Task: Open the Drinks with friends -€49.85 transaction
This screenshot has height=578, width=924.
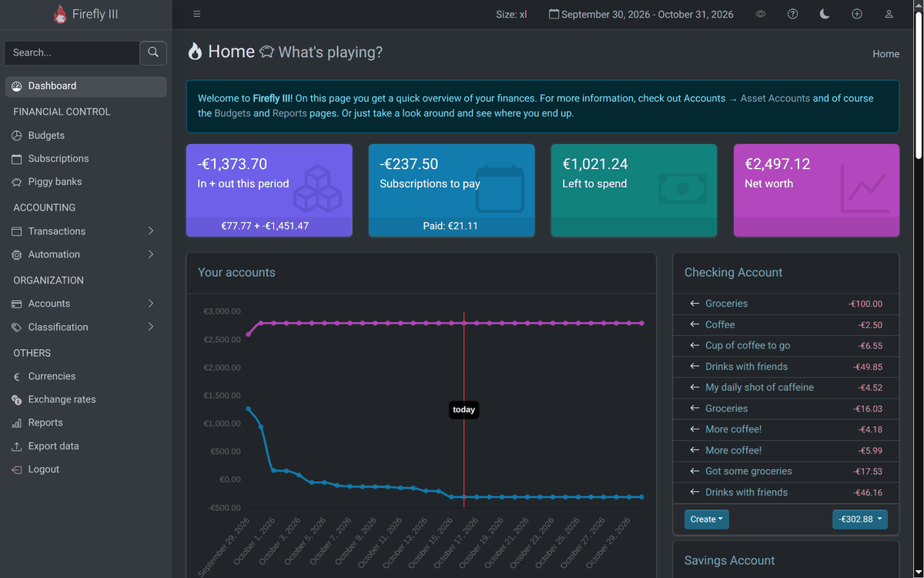Action: click(746, 367)
